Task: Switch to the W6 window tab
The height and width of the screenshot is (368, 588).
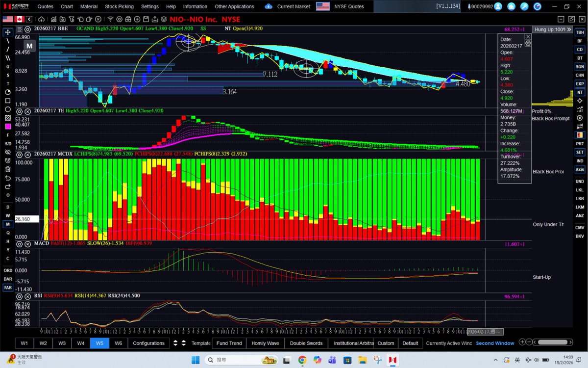Action: click(118, 343)
